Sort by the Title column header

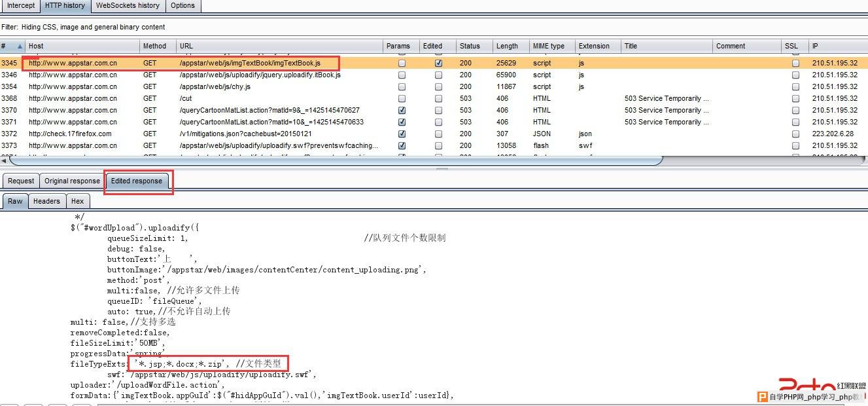tap(667, 46)
